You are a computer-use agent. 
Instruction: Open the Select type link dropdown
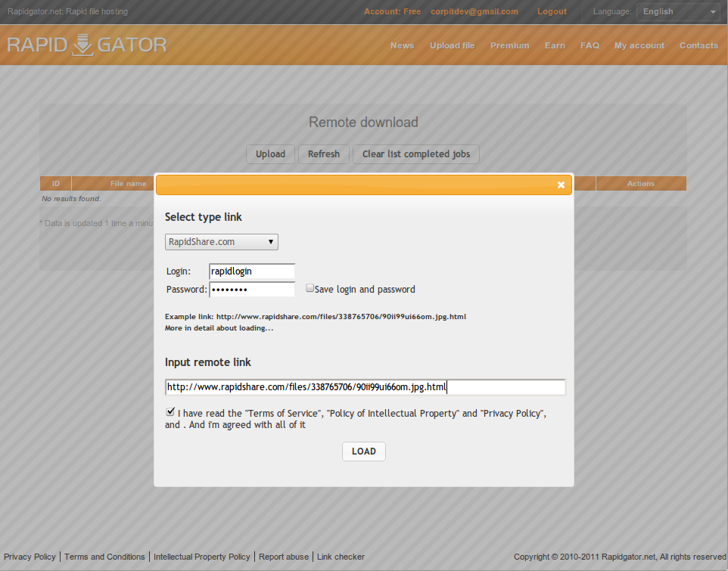(x=222, y=242)
